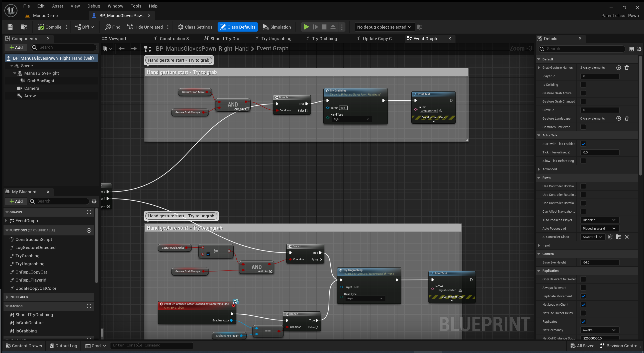Image resolution: width=644 pixels, height=353 pixels.
Task: Navigate back in graph history arrow
Action: [122, 49]
